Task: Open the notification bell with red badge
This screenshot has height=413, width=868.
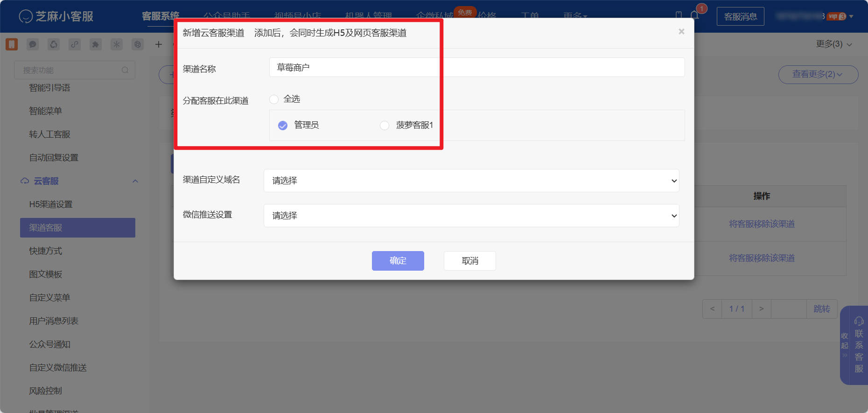Action: [694, 15]
